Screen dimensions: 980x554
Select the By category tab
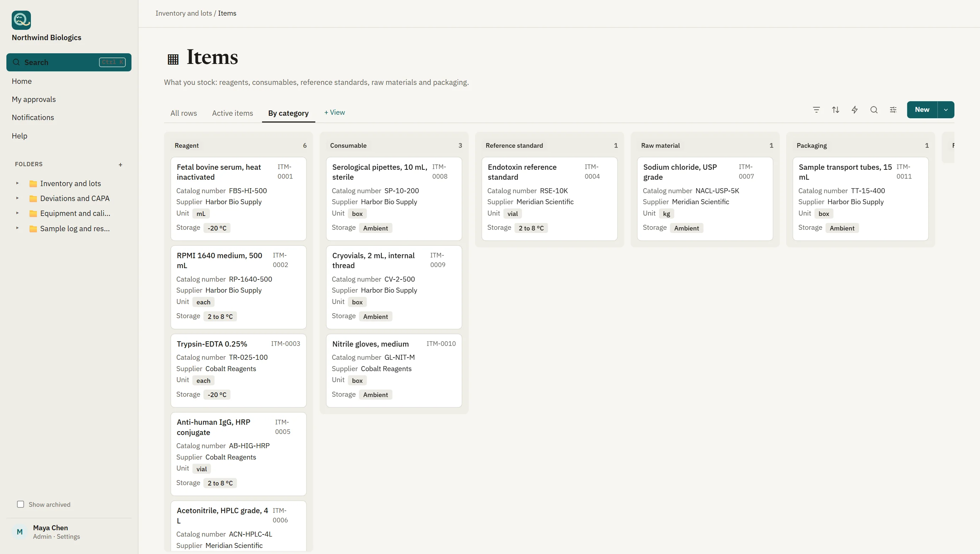pyautogui.click(x=288, y=113)
